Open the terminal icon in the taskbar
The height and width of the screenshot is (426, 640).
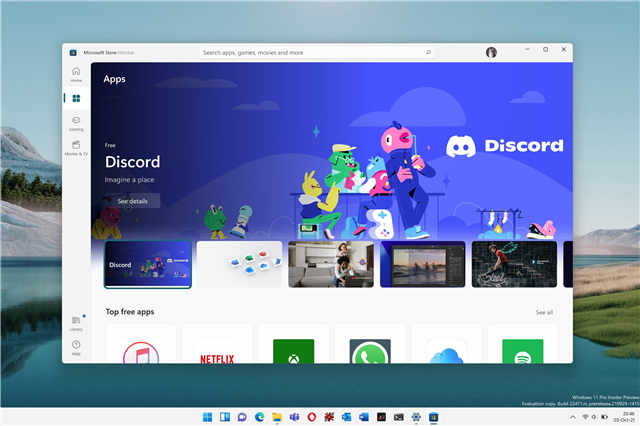399,417
